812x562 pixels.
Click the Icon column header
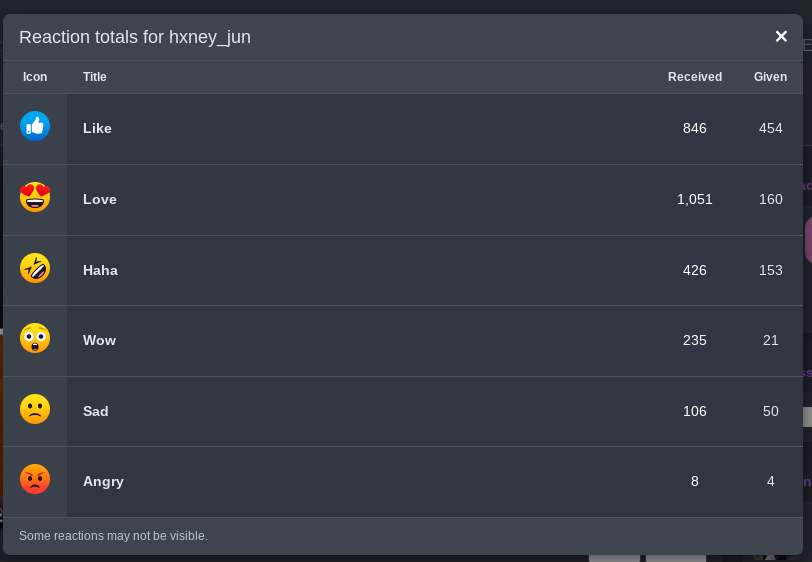(x=35, y=77)
